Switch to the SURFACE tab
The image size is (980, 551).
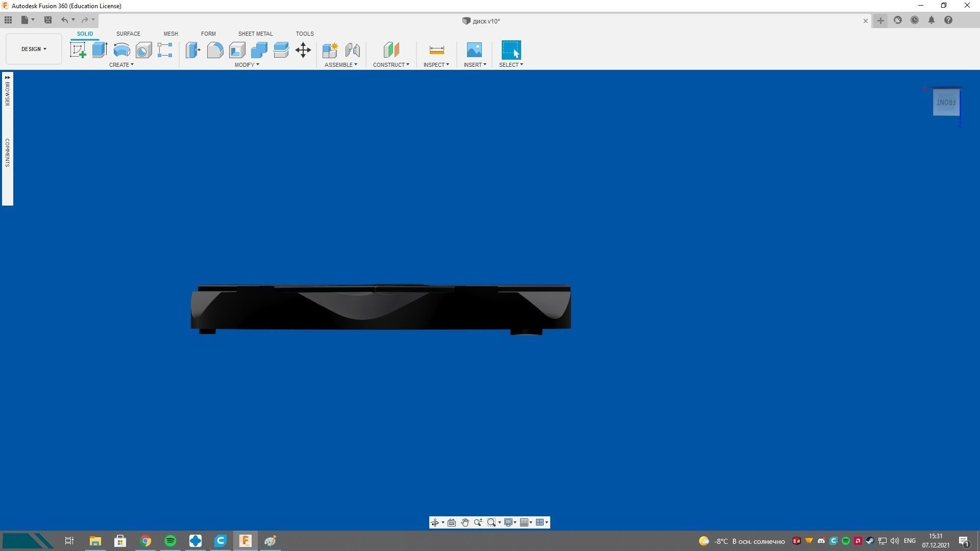(x=128, y=34)
